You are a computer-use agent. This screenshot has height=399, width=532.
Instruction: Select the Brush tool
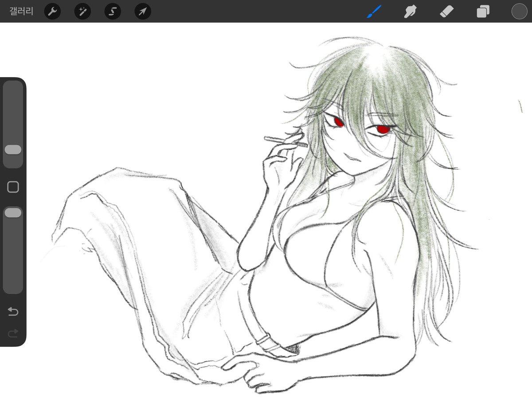pos(374,11)
